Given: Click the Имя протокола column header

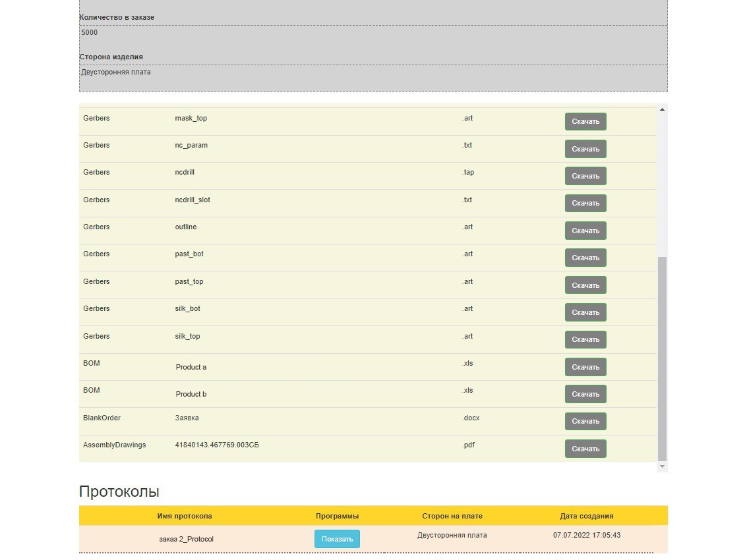Looking at the screenshot, I should [x=185, y=516].
